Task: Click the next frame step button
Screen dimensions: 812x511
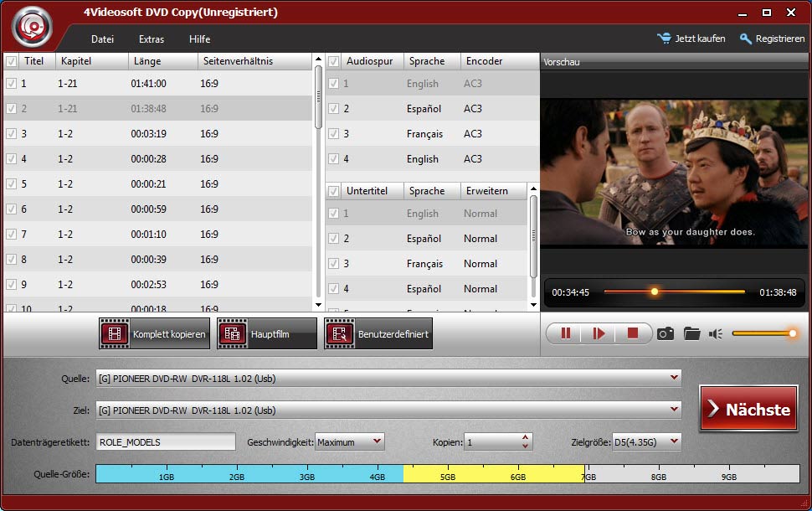Action: click(x=599, y=333)
